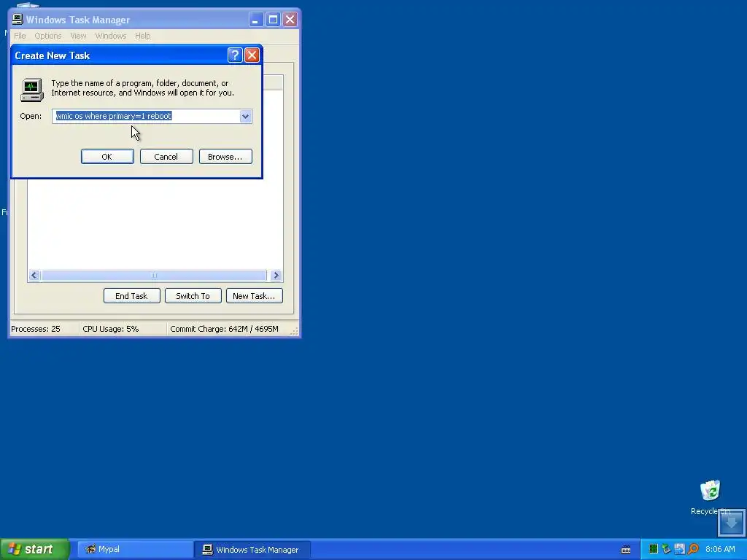Click the blue display settings tray icon
Image resolution: width=747 pixels, height=560 pixels.
tap(679, 549)
